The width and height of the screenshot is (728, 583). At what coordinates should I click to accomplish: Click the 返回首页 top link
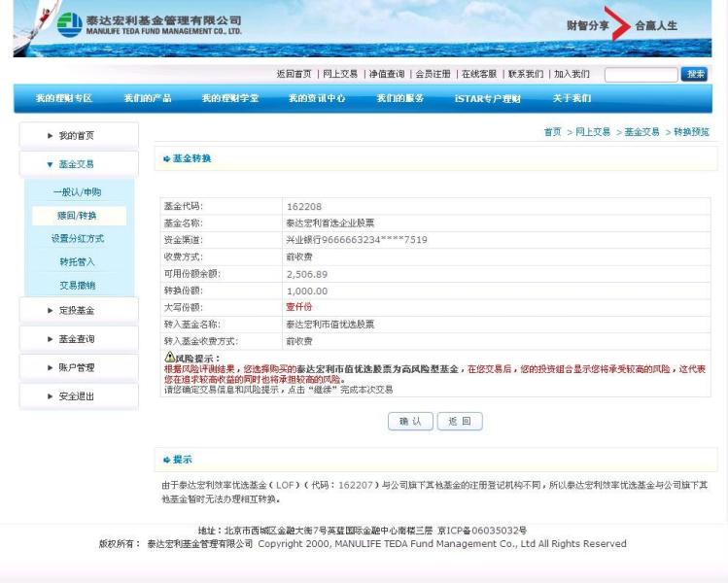[x=295, y=74]
